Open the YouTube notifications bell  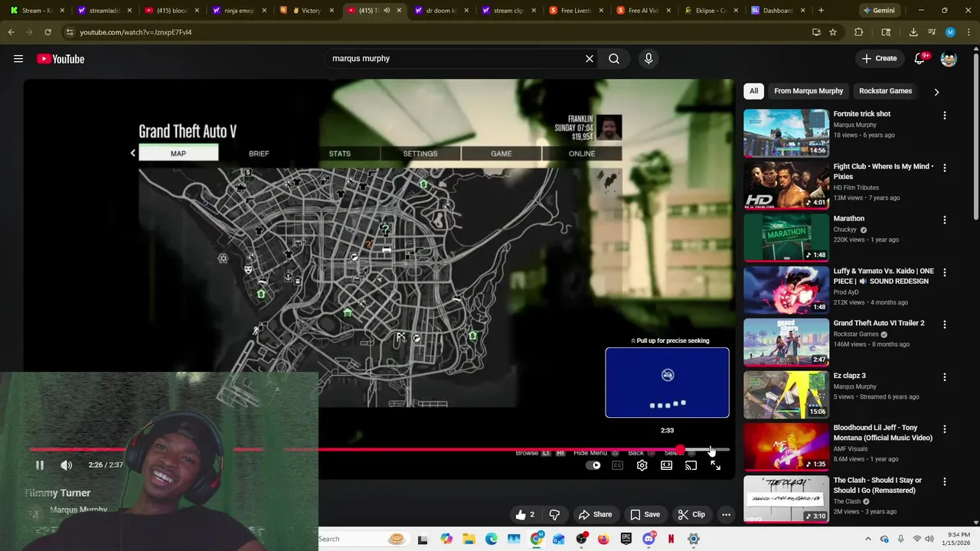[x=920, y=59]
